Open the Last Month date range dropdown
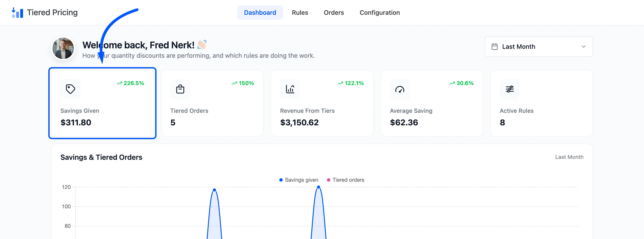This screenshot has height=239, width=644. (539, 47)
